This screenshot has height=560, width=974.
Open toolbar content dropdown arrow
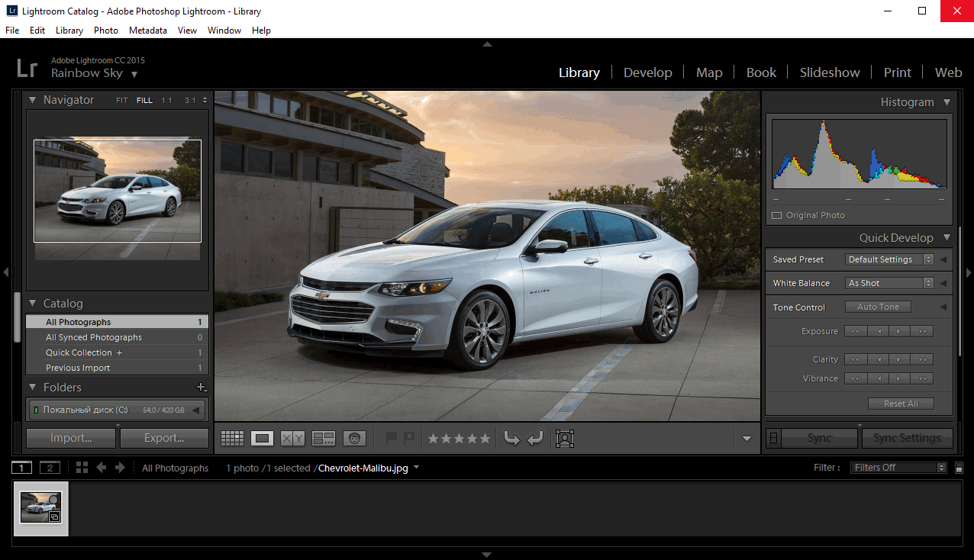click(747, 439)
